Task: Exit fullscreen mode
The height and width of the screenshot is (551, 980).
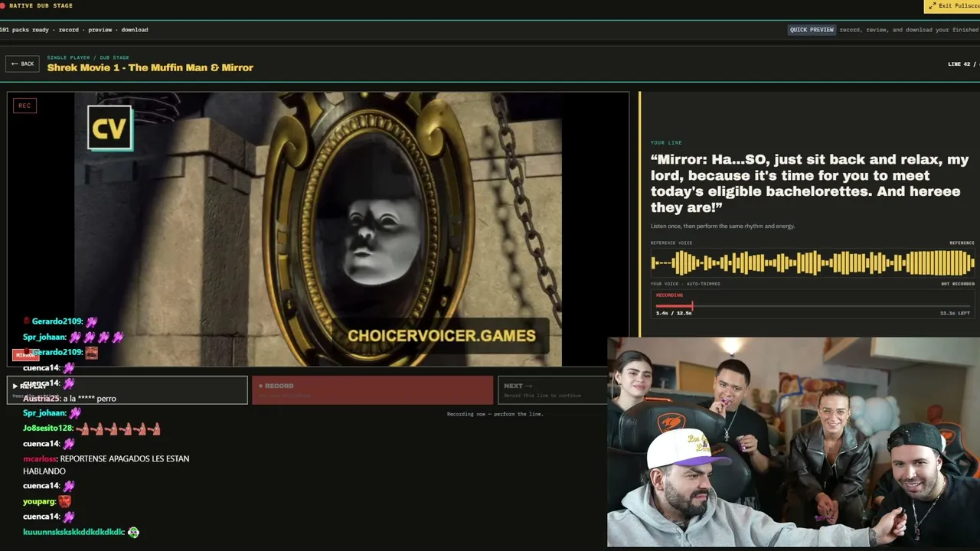Action: 952,6
